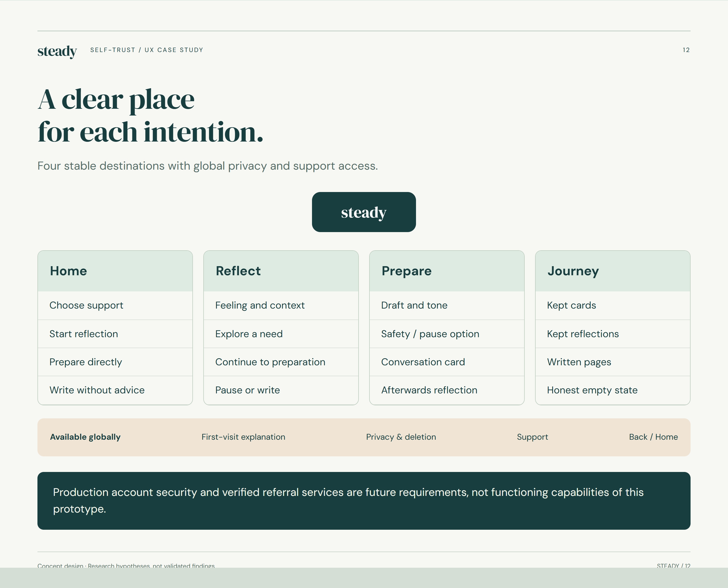Image resolution: width=728 pixels, height=588 pixels.
Task: Click 'Feeling and context' row
Action: tap(281, 305)
